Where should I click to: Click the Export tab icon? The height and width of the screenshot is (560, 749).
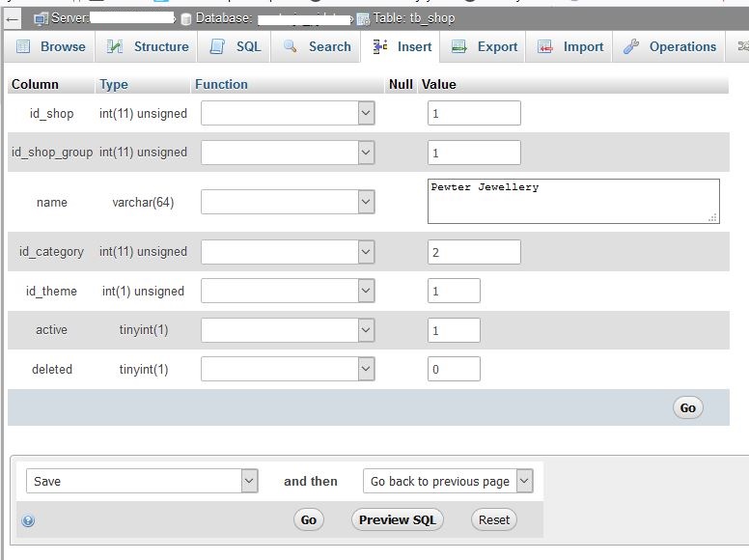pos(459,46)
